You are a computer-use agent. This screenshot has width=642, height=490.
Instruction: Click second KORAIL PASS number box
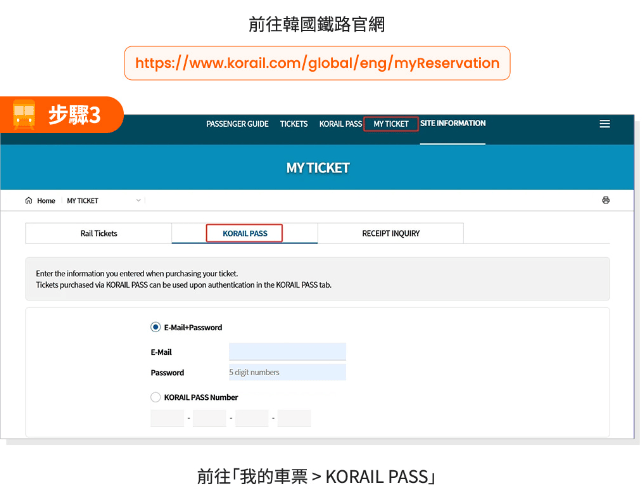pyautogui.click(x=210, y=418)
